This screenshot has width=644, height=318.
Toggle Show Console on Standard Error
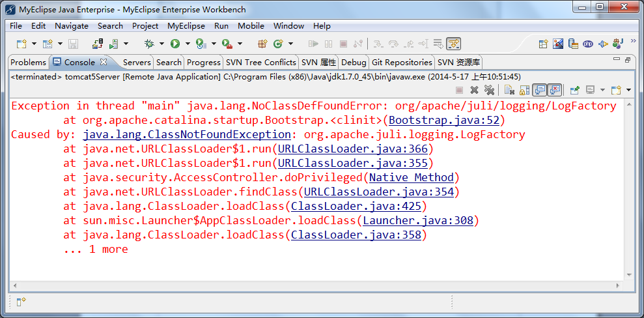pyautogui.click(x=555, y=89)
